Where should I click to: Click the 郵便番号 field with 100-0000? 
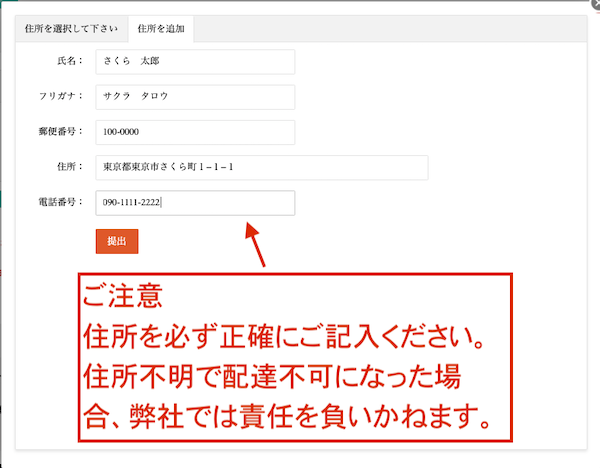pos(195,132)
